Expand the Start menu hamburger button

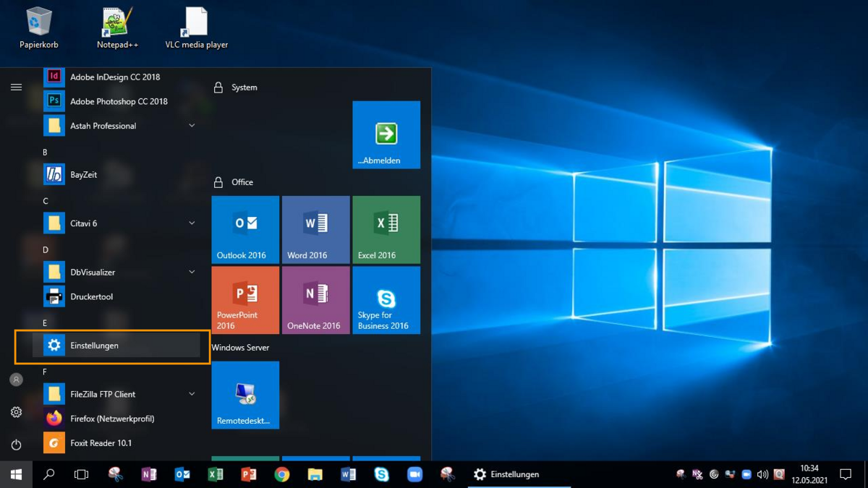[16, 87]
